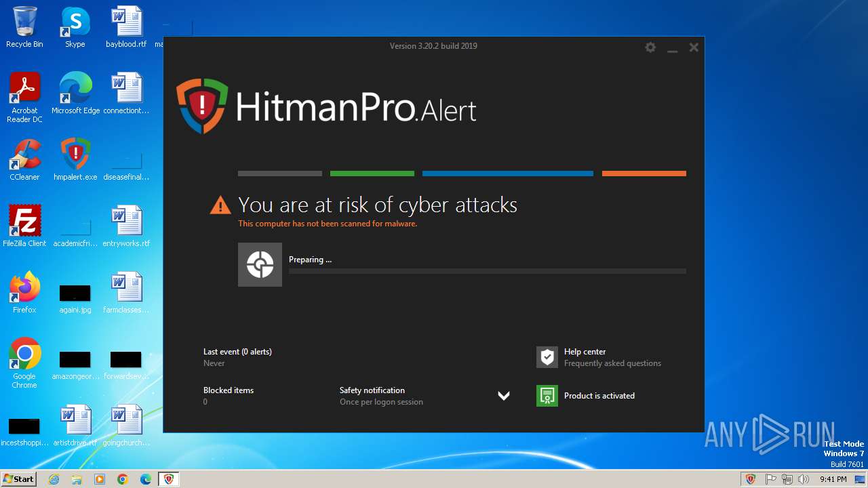Open Microsoft Edge desktop shortcut
Image resolution: width=868 pixels, height=488 pixels.
tap(75, 94)
